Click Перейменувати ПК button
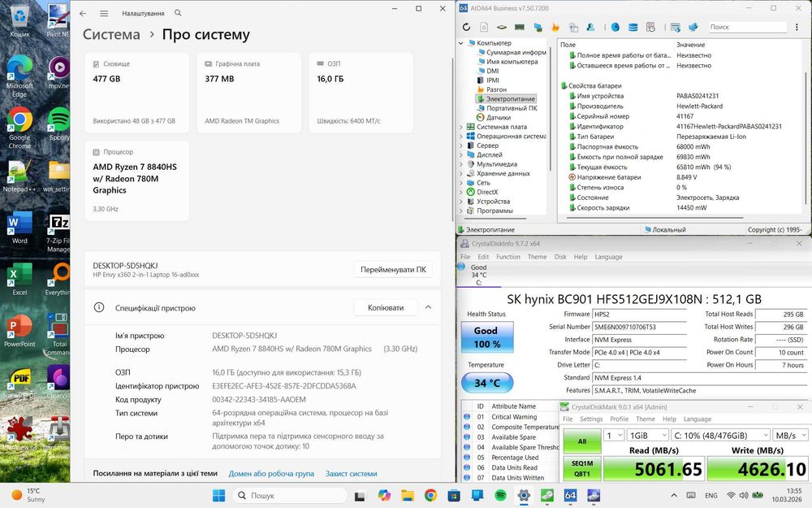 pyautogui.click(x=393, y=270)
